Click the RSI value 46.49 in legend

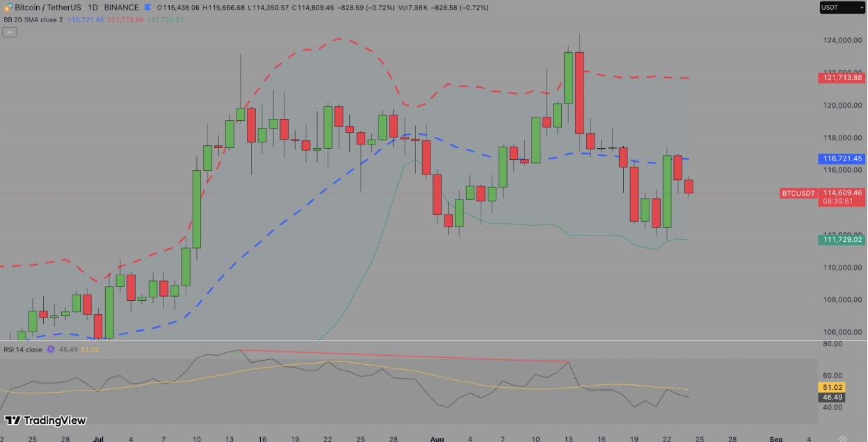tap(68, 350)
